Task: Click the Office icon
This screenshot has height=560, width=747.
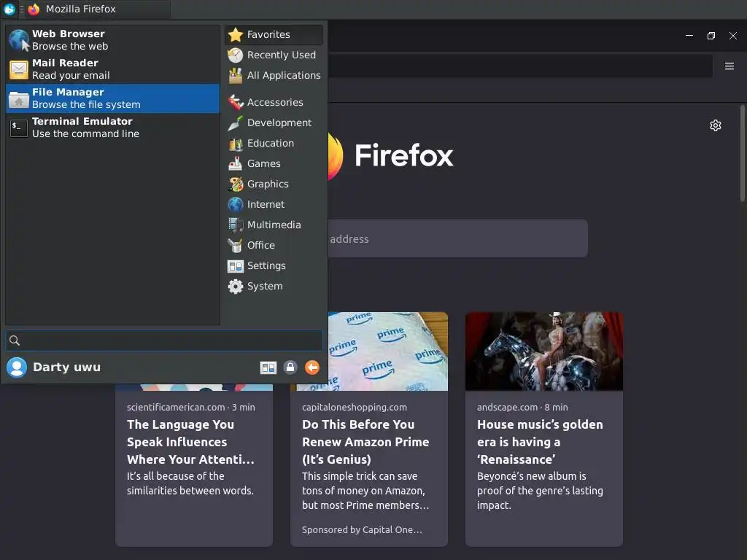Action: coord(236,245)
